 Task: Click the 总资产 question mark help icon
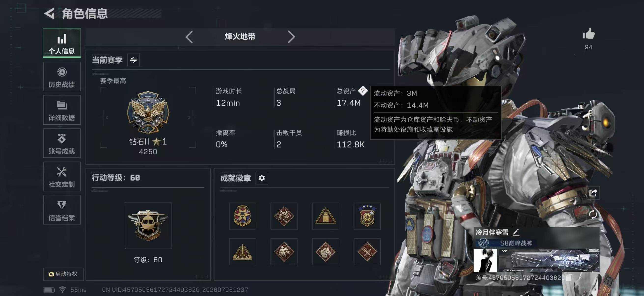coord(363,91)
